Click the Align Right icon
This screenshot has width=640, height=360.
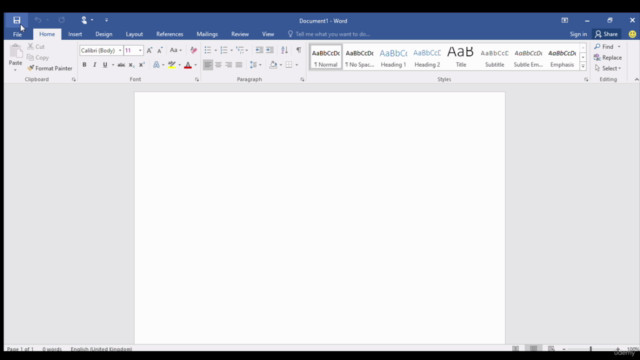click(x=229, y=65)
